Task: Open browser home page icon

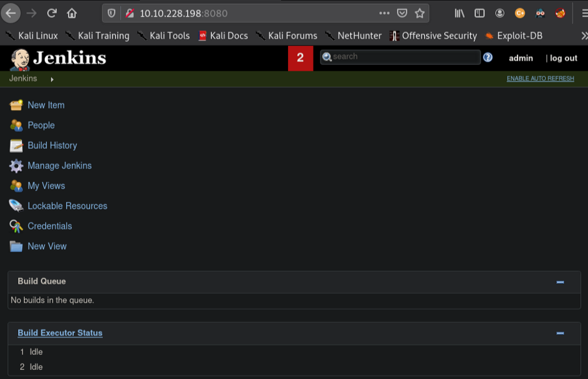Action: coord(72,14)
